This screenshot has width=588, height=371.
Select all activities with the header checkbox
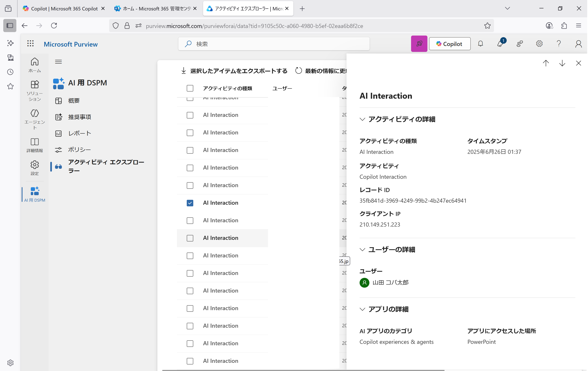pyautogui.click(x=190, y=88)
